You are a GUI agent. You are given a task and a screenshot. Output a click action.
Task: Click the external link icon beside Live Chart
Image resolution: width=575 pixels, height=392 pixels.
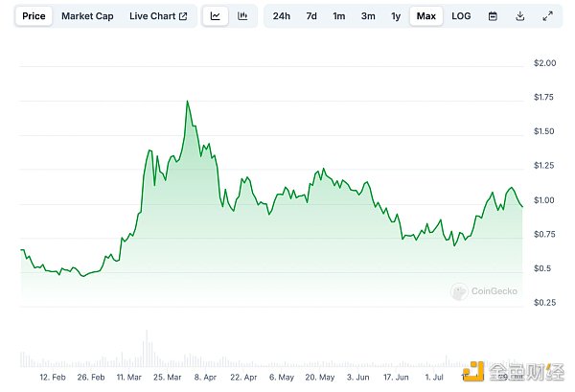(183, 16)
